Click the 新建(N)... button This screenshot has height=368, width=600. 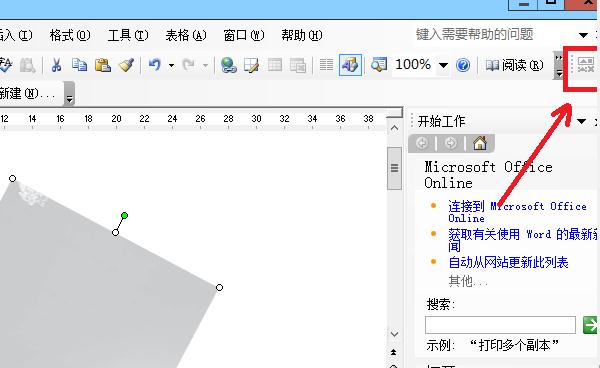(x=28, y=93)
